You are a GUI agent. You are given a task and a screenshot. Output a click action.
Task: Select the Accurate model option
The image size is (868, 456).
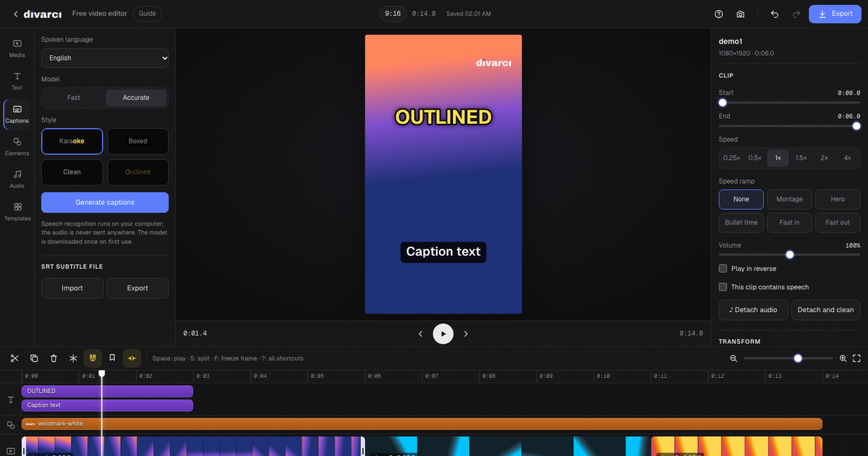[x=136, y=98]
